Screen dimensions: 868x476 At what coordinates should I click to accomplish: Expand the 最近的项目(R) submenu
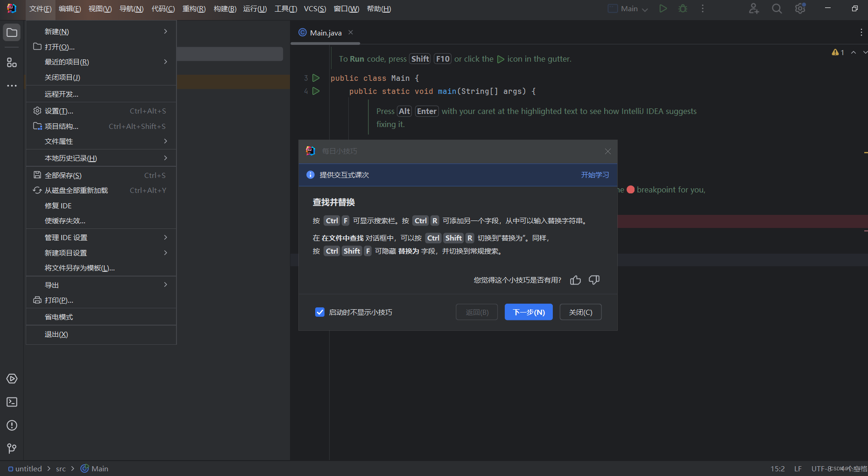(x=101, y=62)
